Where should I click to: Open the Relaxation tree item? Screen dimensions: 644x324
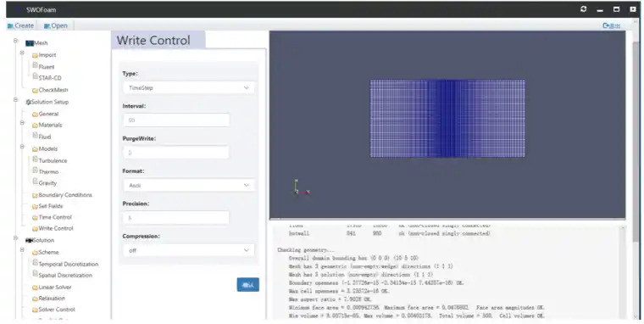coord(48,298)
